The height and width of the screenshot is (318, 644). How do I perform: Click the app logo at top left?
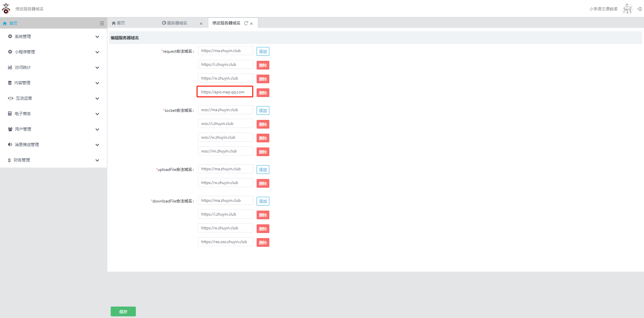6,9
